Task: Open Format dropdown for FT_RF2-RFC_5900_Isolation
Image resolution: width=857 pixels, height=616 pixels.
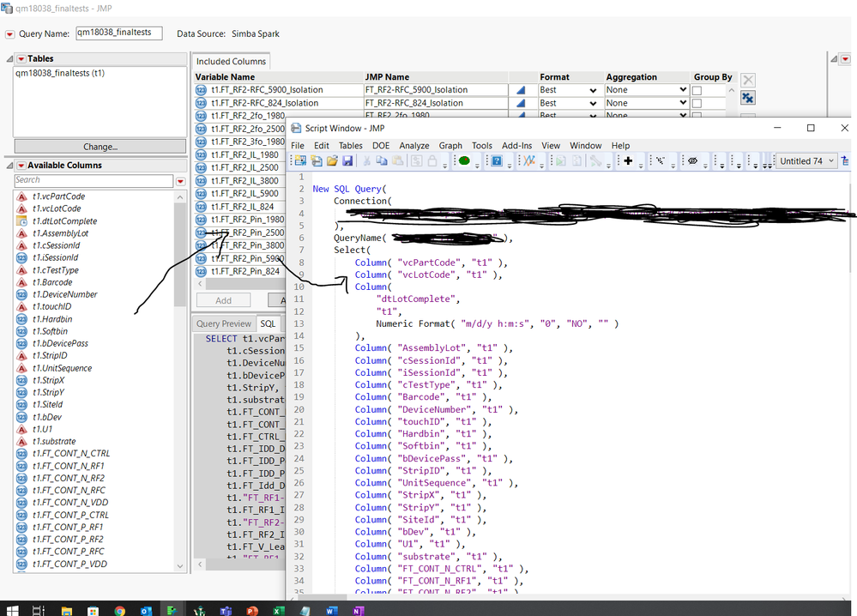Action: coord(592,90)
